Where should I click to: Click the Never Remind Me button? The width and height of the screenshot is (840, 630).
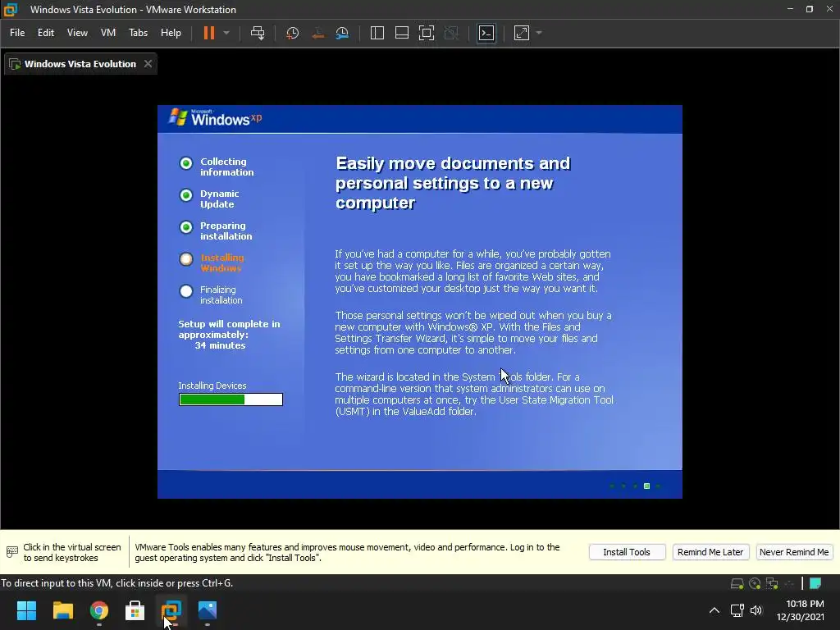[x=794, y=552]
